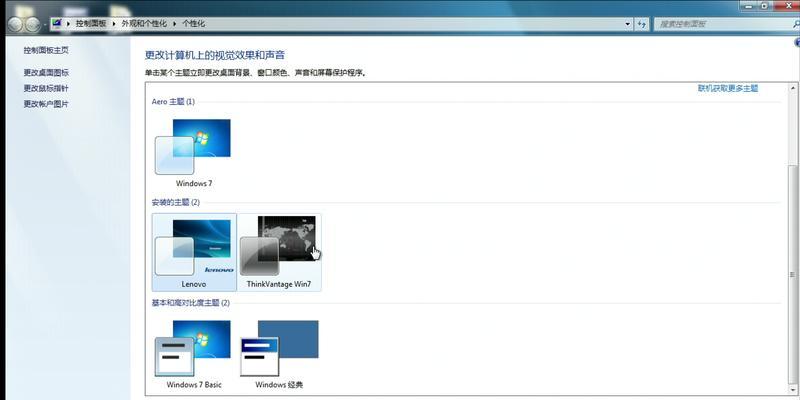Apply the ThinkVantage Win7 theme
The width and height of the screenshot is (800, 400).
[279, 253]
